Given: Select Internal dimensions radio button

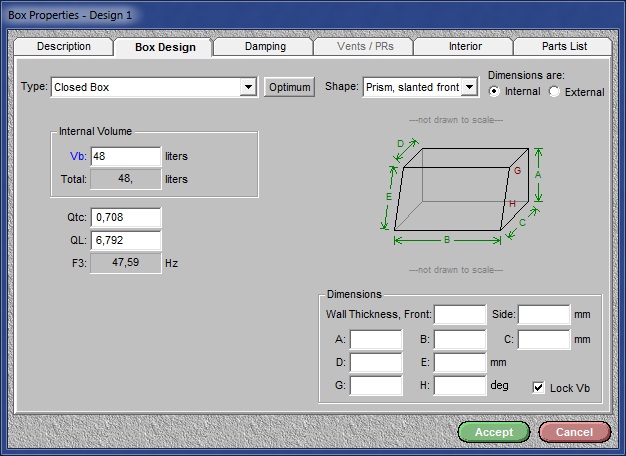Looking at the screenshot, I should click(495, 92).
